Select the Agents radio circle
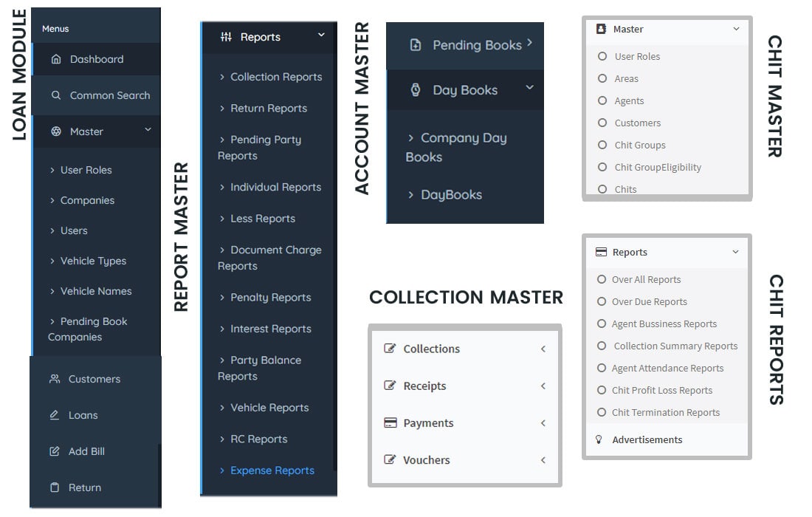812x517 pixels. pyautogui.click(x=602, y=100)
